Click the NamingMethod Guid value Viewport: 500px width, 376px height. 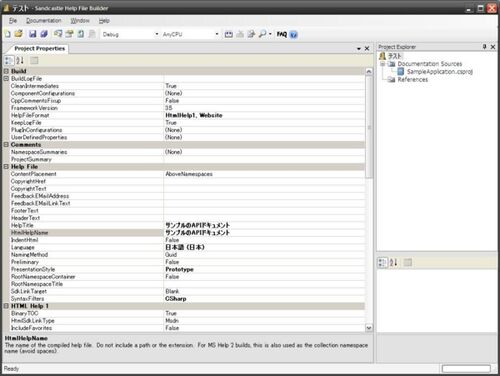tap(171, 255)
